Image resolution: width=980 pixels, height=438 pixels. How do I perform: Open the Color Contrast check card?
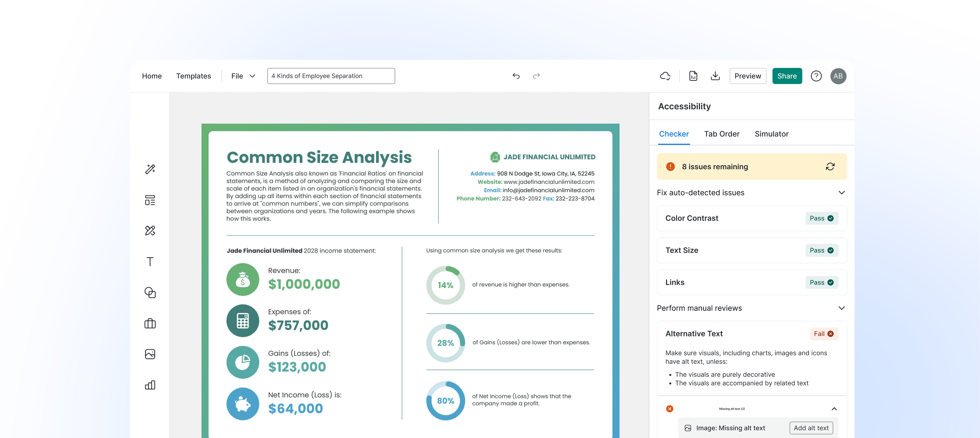pos(751,218)
